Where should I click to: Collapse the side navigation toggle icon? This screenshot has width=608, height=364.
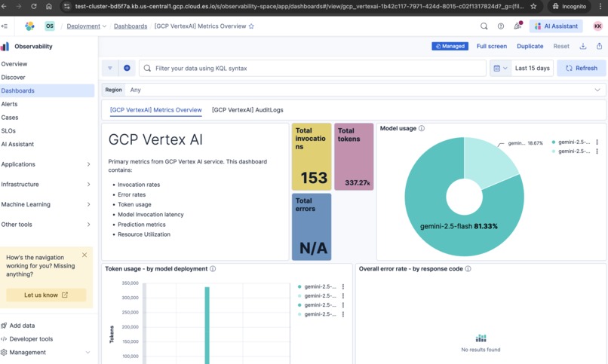[5, 26]
